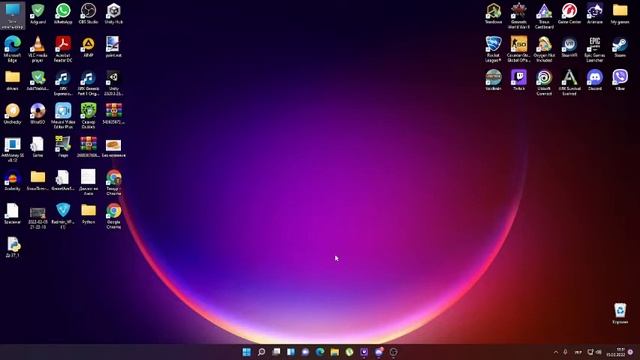Open the WinISO desktop shortcut
Viewport: 640px width, 360px height.
coord(38,113)
